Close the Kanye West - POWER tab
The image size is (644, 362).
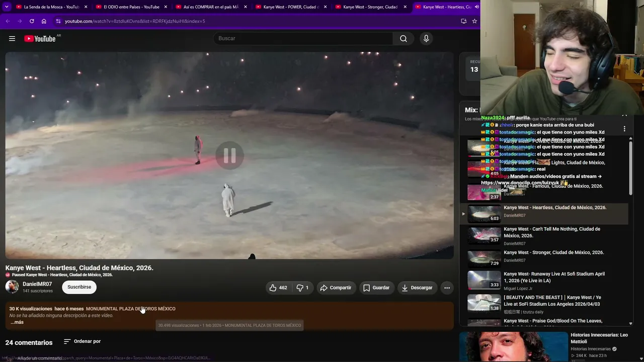pos(326,7)
